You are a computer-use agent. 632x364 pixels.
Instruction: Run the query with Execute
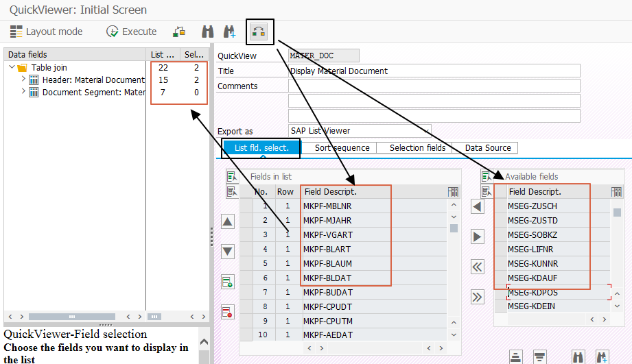tap(131, 32)
